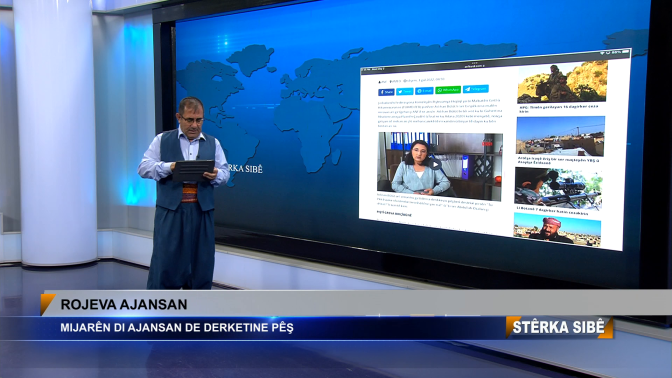Click the Wi-Fi icon in tablet status bar
The width and height of the screenshot is (672, 378).
pos(602,53)
